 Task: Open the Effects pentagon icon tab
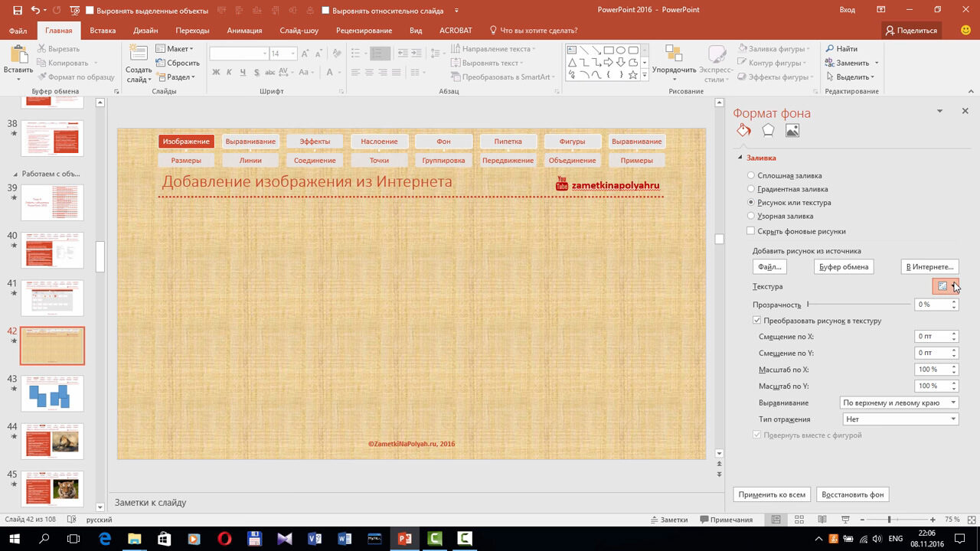point(768,131)
